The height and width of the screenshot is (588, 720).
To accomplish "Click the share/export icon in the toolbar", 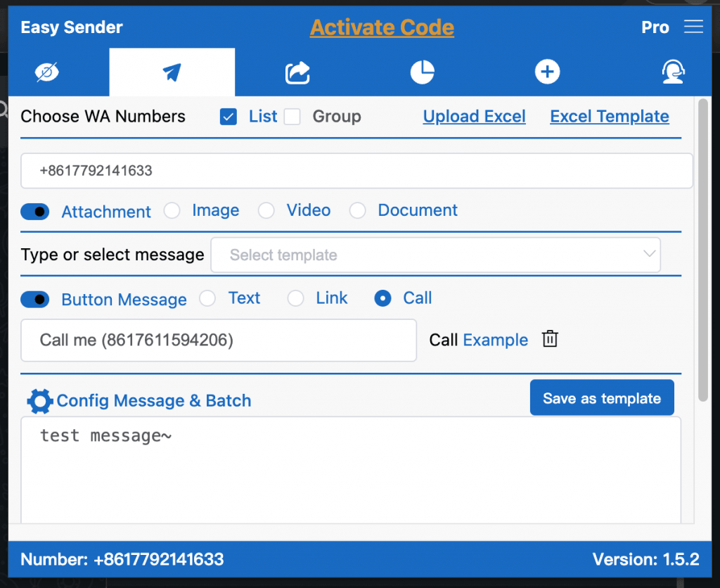I will (x=296, y=71).
